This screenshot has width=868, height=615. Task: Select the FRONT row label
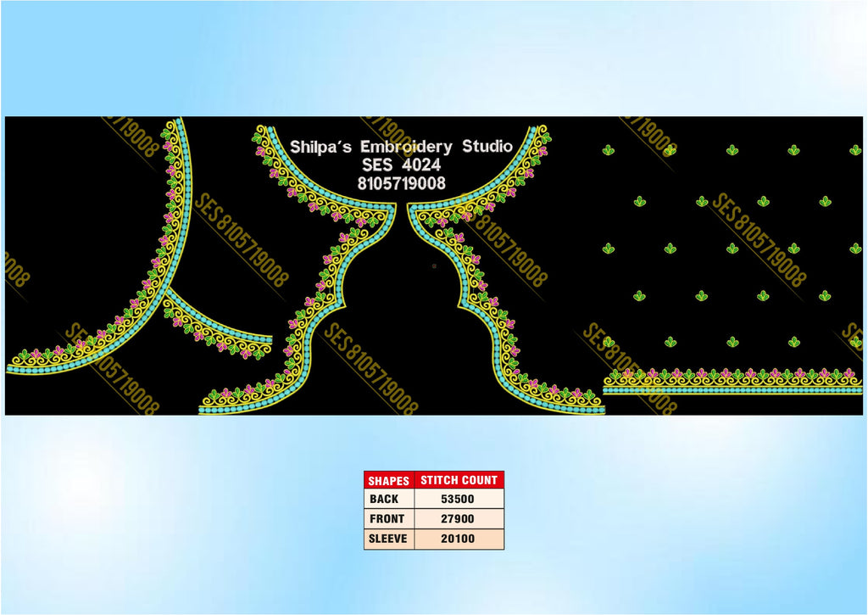coord(387,519)
